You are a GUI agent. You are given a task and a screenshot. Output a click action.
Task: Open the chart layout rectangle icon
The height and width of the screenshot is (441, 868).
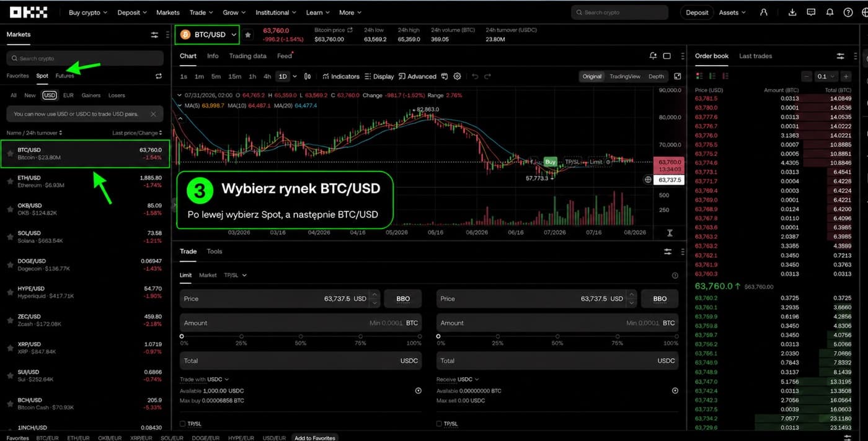click(667, 56)
